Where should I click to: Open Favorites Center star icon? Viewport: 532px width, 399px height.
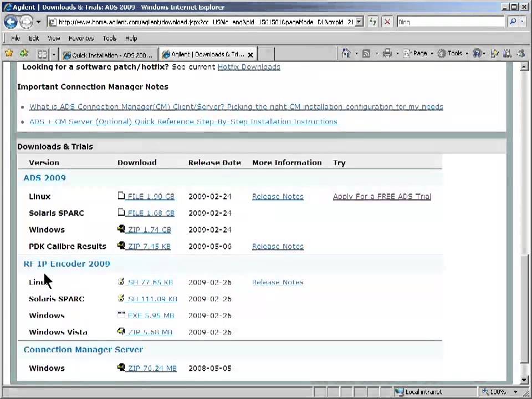point(9,53)
